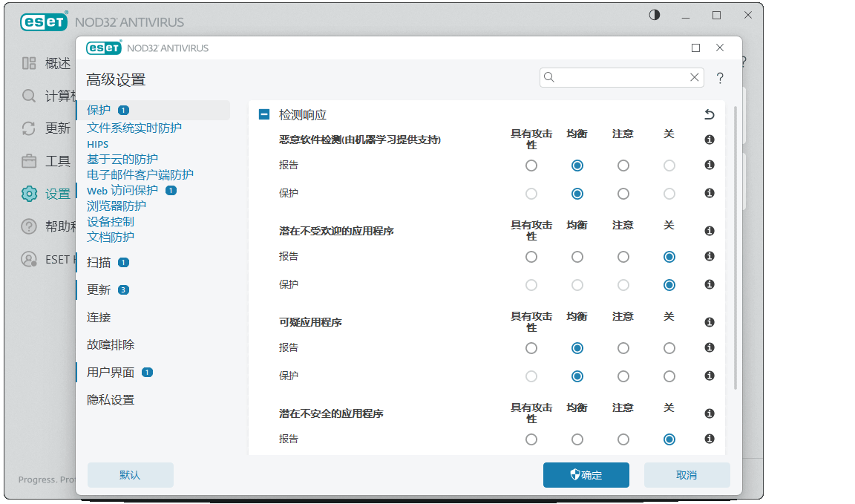Click info icon beside 潜在不受欢迎的应用程序 heading
The image size is (855, 504).
[x=709, y=231]
